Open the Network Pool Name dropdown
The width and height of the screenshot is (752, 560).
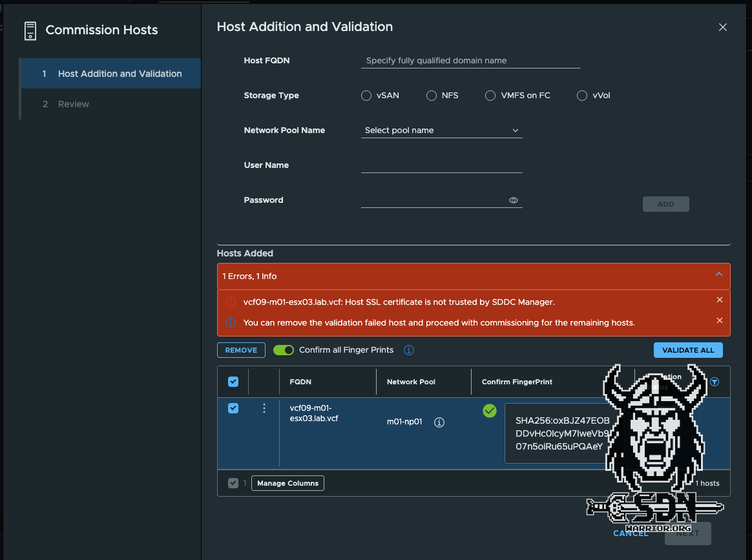tap(441, 130)
